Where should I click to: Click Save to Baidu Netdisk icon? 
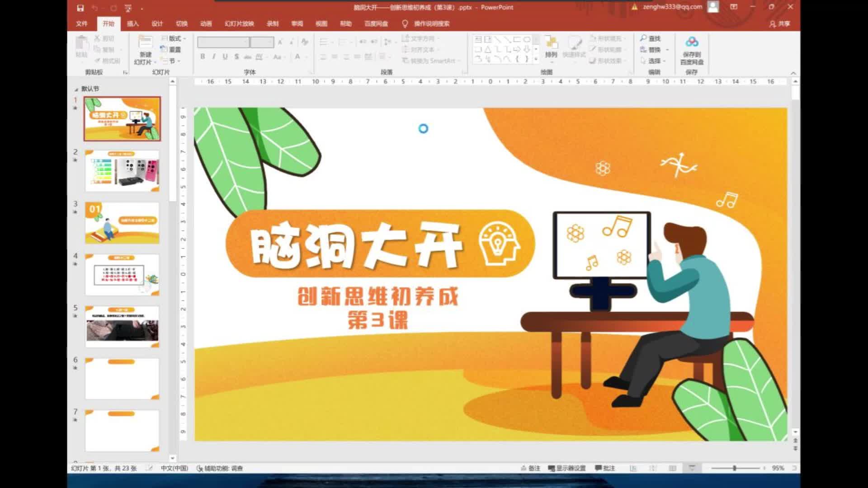pyautogui.click(x=692, y=42)
